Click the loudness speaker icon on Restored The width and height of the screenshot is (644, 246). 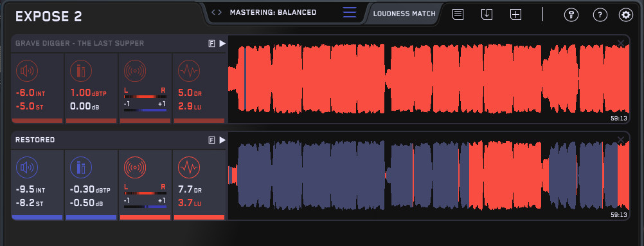click(x=27, y=168)
